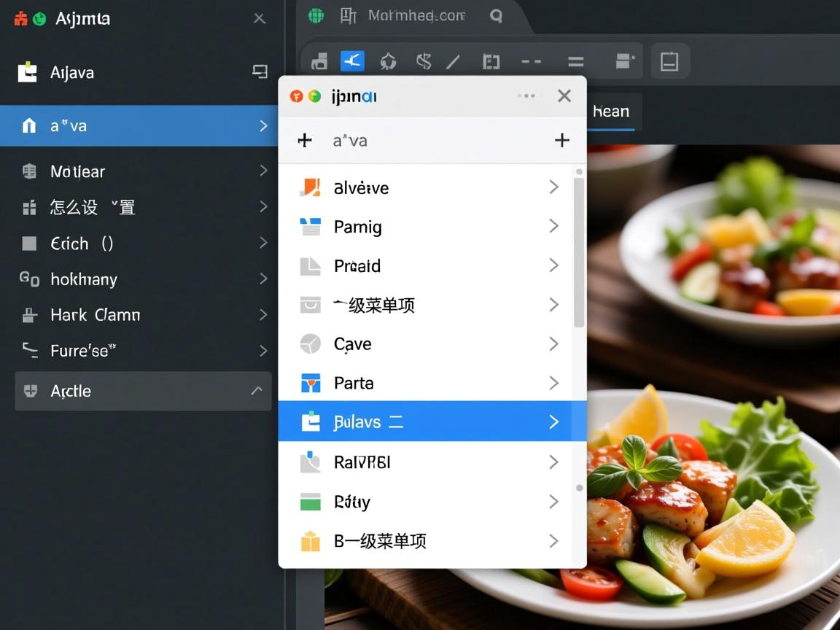Click the printer icon on the toolbar

click(319, 61)
